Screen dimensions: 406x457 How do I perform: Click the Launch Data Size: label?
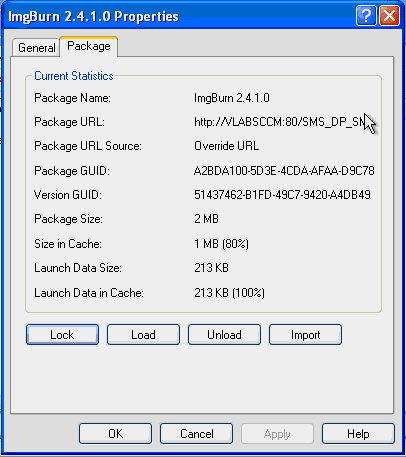[78, 268]
